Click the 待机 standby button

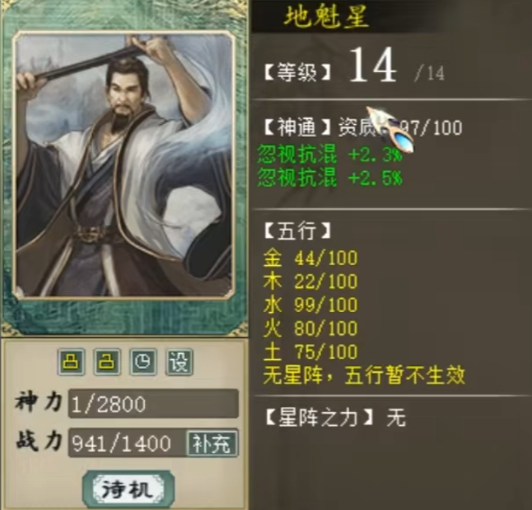[129, 489]
